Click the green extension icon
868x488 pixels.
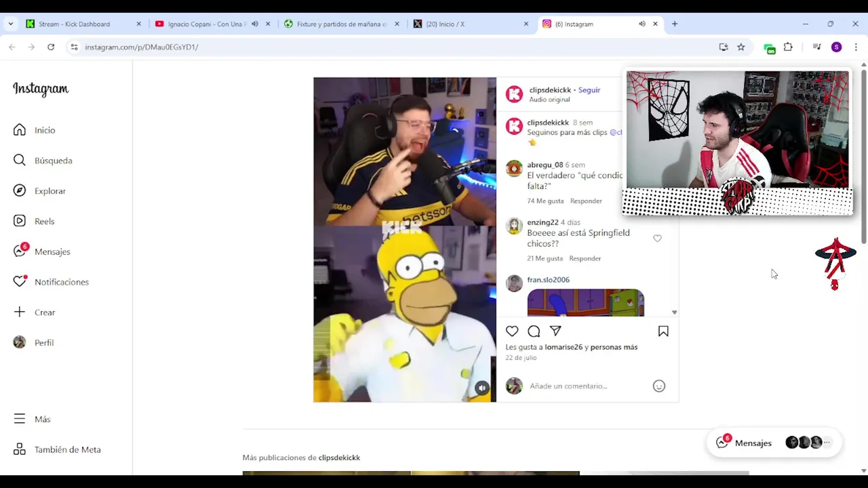coord(769,47)
